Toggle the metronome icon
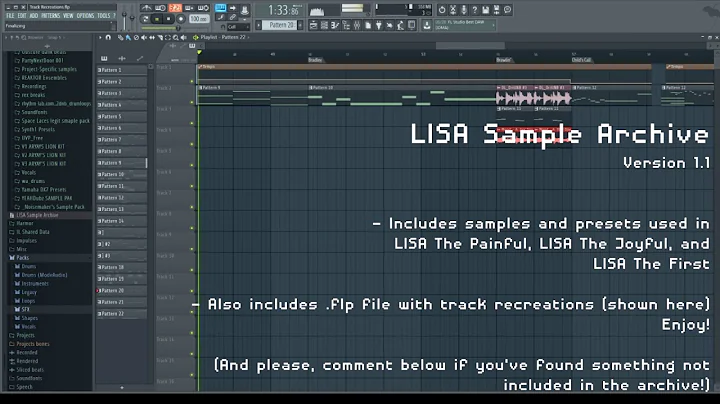 (x=147, y=8)
